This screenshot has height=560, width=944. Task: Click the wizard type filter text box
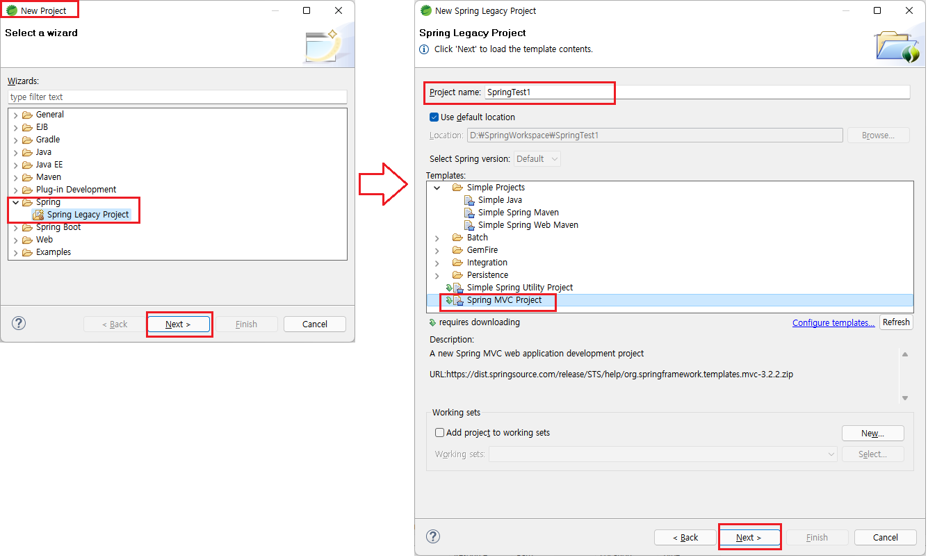tap(177, 97)
